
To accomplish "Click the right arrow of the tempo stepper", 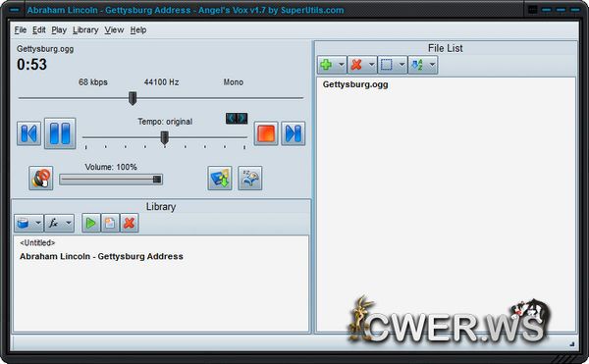I will point(242,119).
